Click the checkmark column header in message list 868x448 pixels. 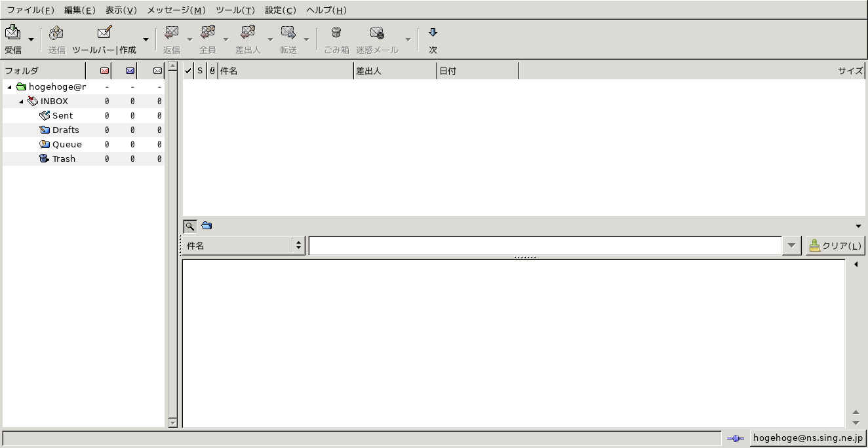coord(188,71)
